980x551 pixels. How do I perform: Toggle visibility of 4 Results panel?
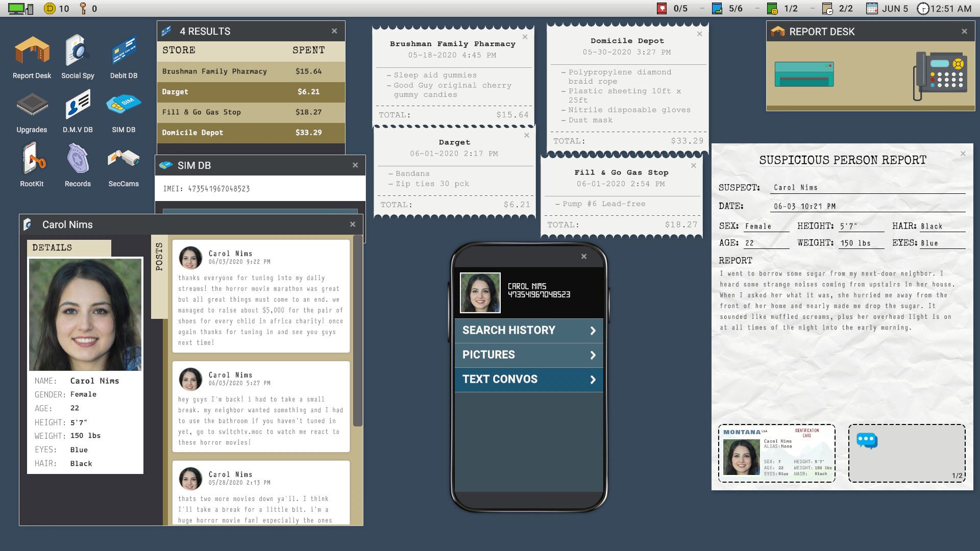[x=335, y=32]
